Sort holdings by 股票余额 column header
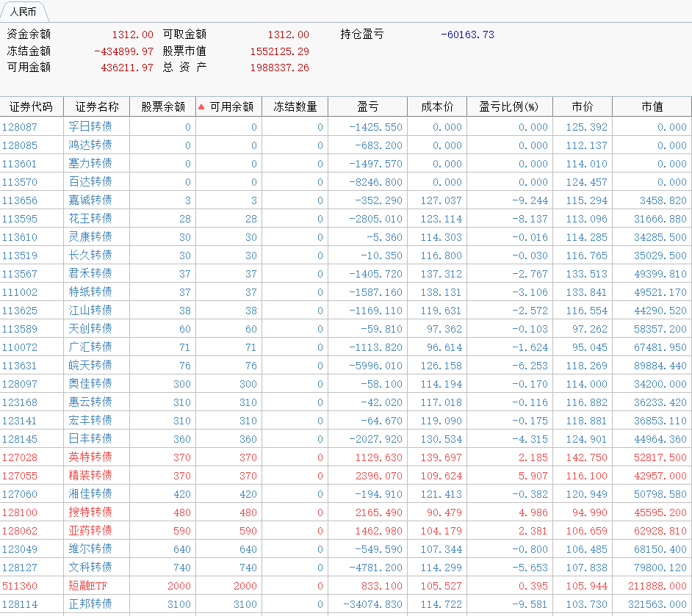 pos(163,107)
